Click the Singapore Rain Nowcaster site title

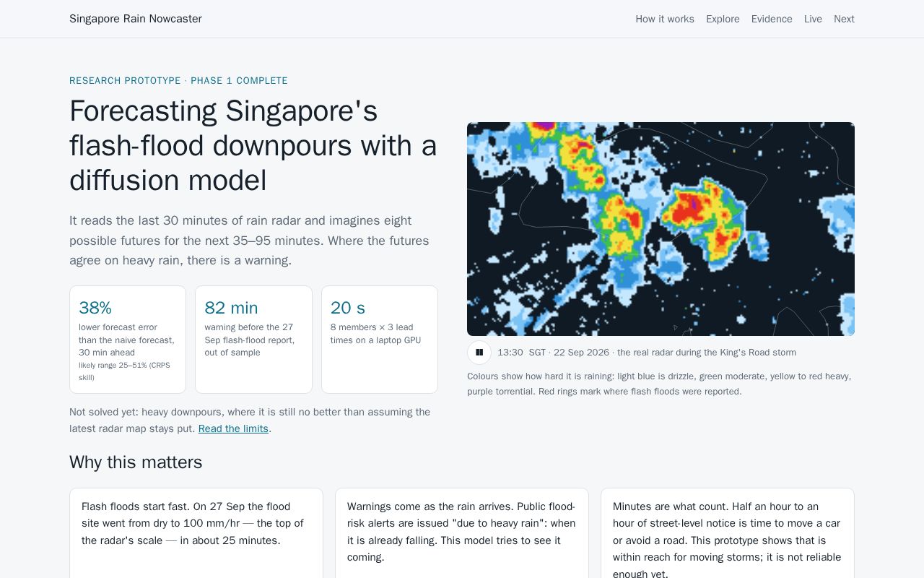point(136,19)
